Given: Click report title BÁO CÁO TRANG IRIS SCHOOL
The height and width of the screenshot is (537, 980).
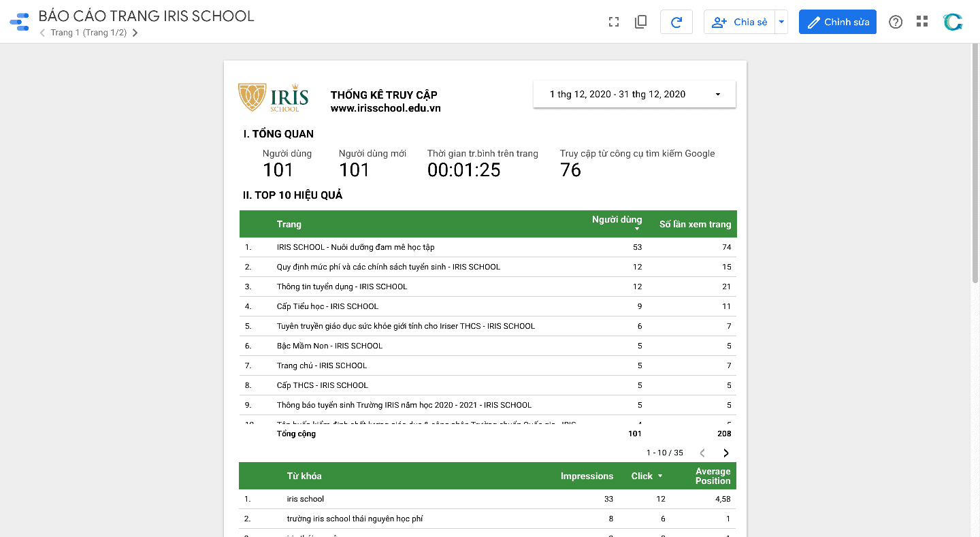Looking at the screenshot, I should pyautogui.click(x=146, y=16).
